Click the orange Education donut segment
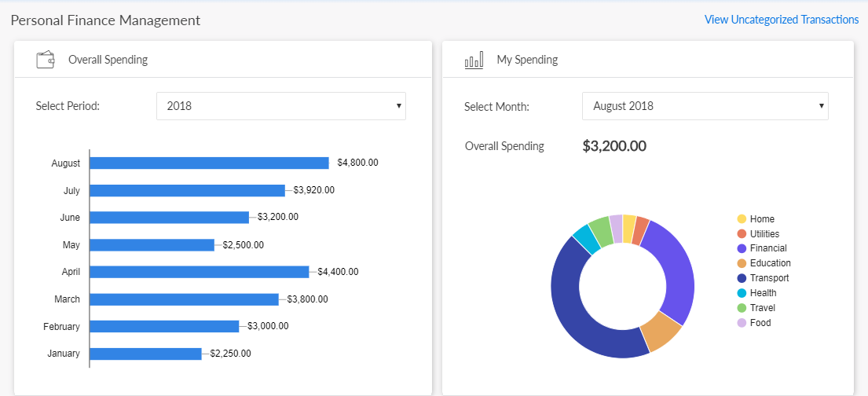 660,332
